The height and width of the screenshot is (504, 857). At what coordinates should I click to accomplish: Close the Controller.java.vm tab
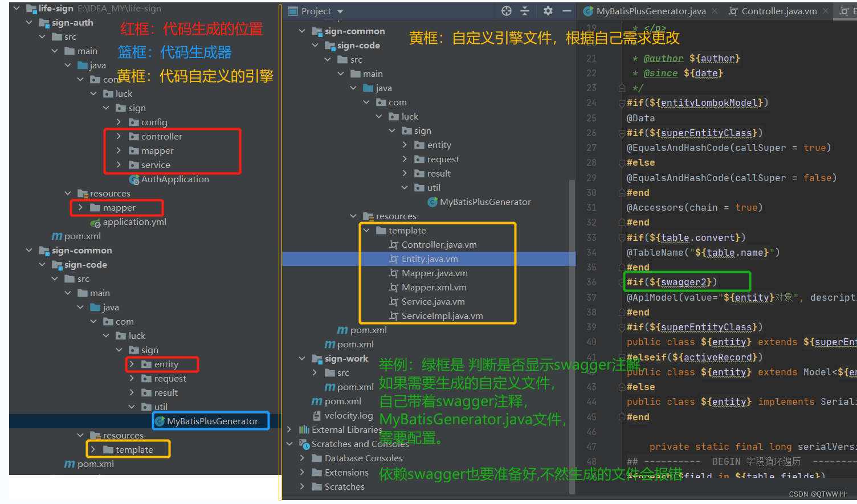(825, 11)
